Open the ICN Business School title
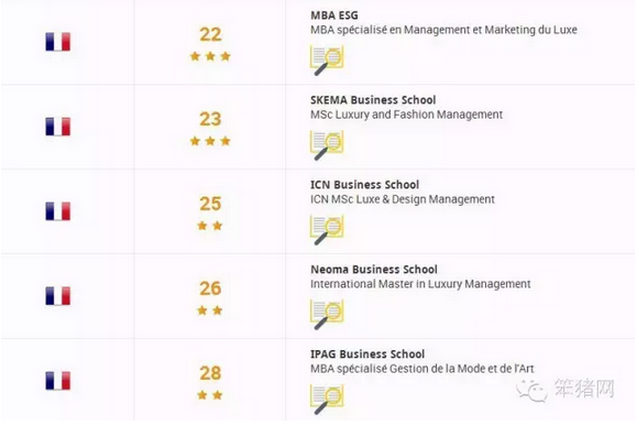The image size is (638, 428). pyautogui.click(x=365, y=185)
